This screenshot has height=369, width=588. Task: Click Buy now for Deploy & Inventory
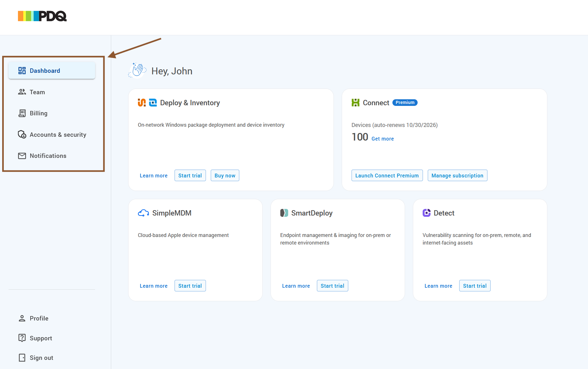(225, 176)
